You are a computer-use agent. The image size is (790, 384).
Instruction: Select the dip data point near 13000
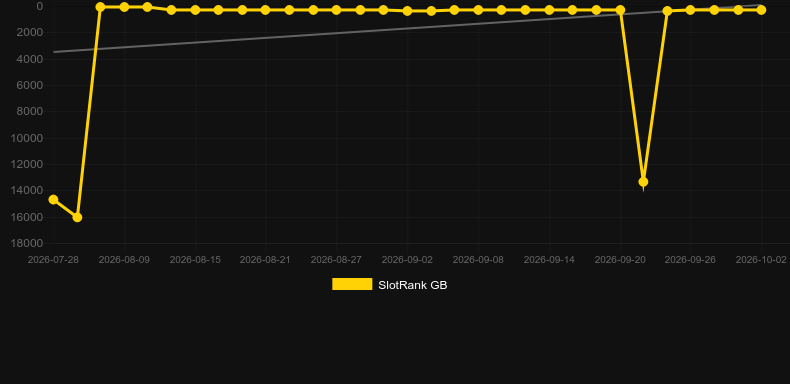pos(643,182)
